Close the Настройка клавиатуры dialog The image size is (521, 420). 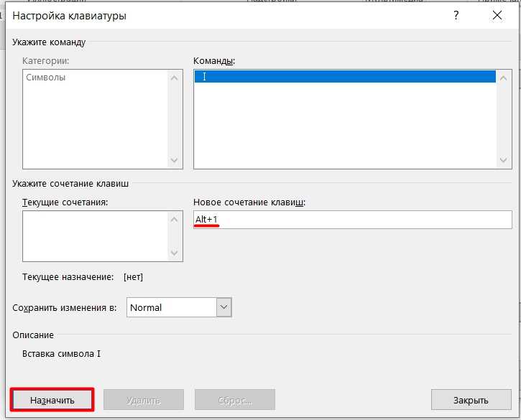point(497,15)
